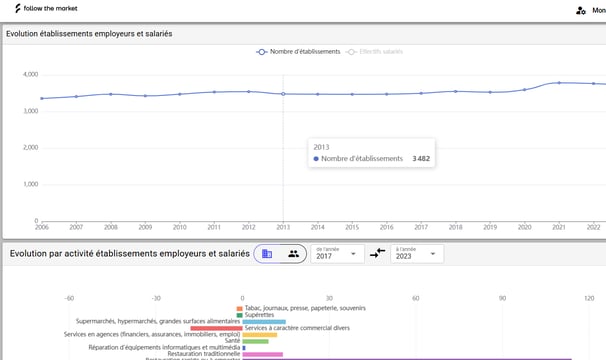The height and width of the screenshot is (360, 606).
Task: Click the Supermarchés light blue bar
Action: click(x=264, y=322)
